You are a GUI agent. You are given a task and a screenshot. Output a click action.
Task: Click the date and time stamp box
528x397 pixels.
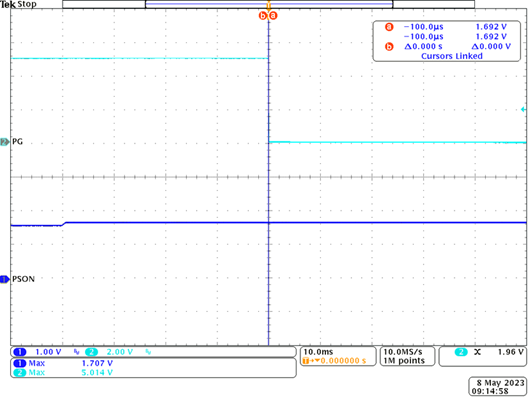pos(498,387)
